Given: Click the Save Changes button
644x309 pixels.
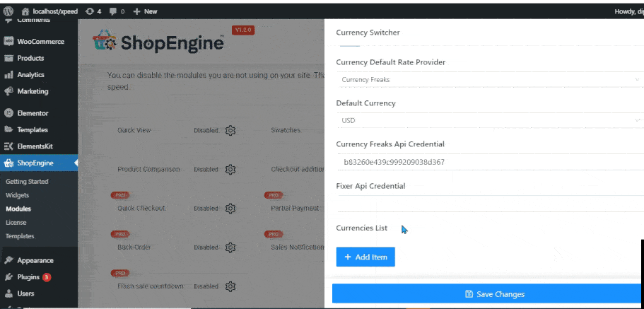Looking at the screenshot, I should click(x=488, y=293).
